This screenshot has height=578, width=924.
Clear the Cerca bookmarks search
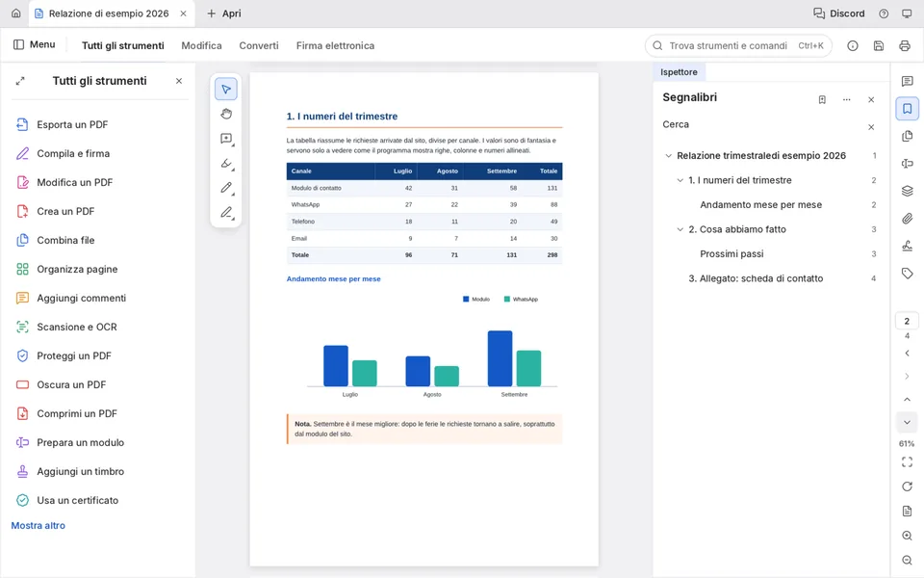point(871,127)
